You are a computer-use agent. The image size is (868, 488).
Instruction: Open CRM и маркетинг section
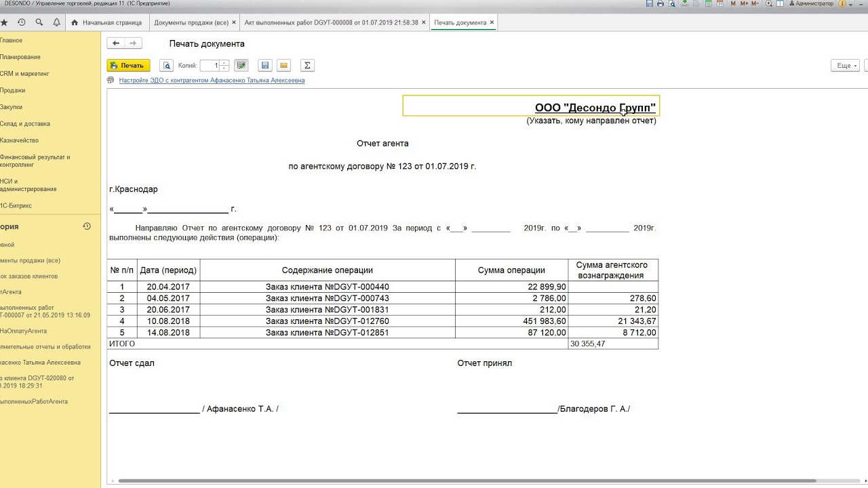pyautogui.click(x=24, y=74)
